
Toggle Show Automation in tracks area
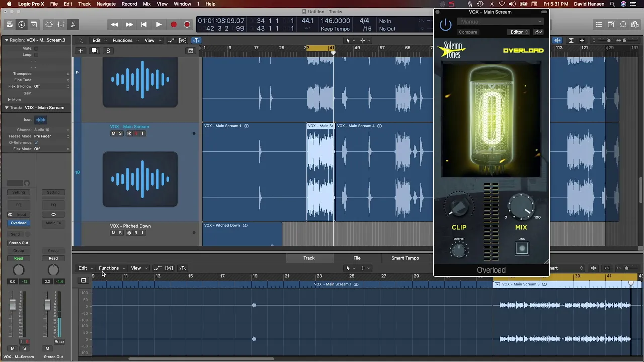click(x=172, y=40)
